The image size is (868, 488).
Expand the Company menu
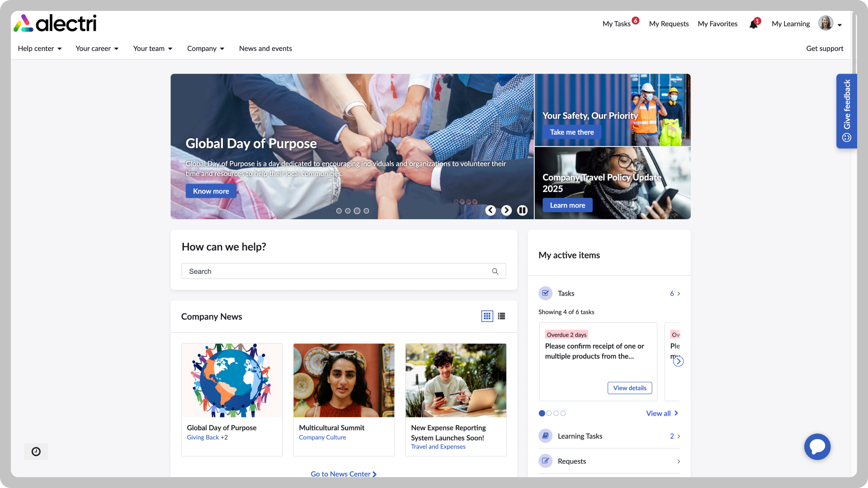206,48
